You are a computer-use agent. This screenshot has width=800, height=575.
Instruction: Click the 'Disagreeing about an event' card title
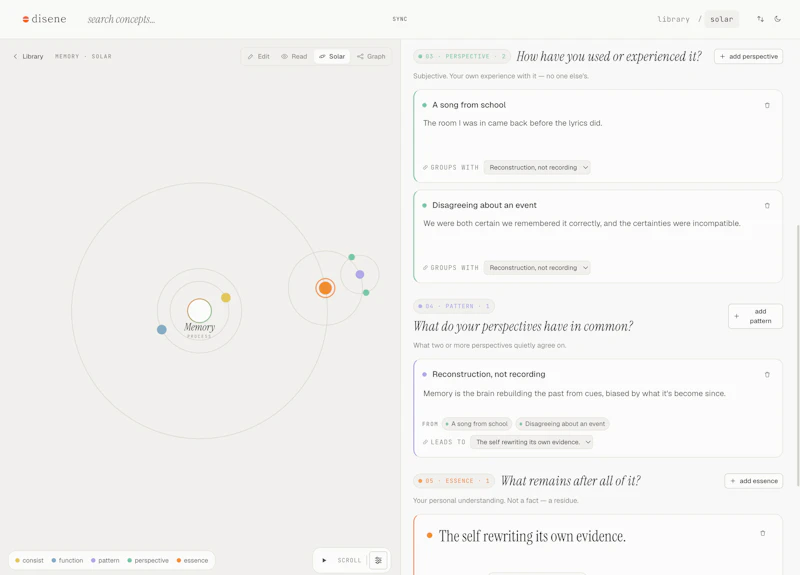484,205
